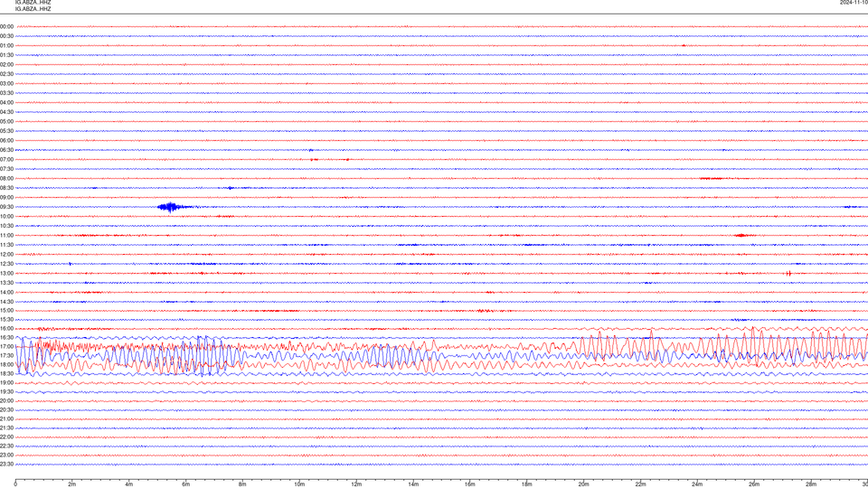
Task: Click the 23:30 time label
Action: (6, 465)
